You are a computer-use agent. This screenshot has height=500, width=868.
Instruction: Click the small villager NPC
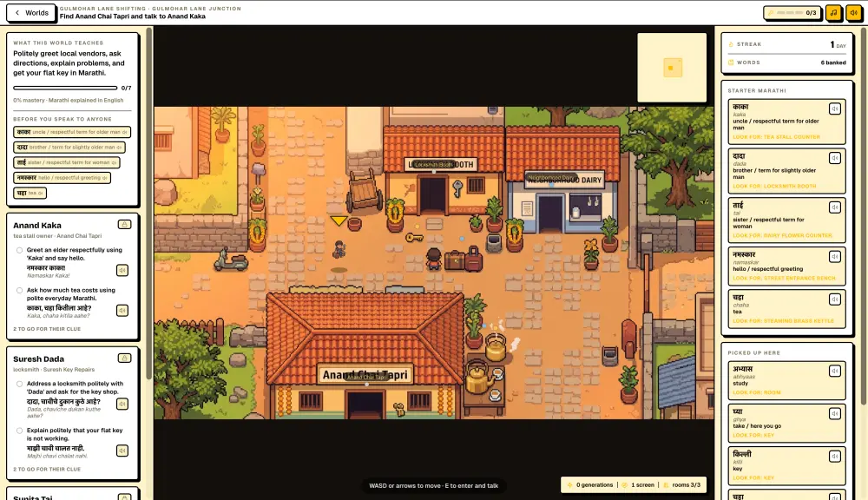339,249
